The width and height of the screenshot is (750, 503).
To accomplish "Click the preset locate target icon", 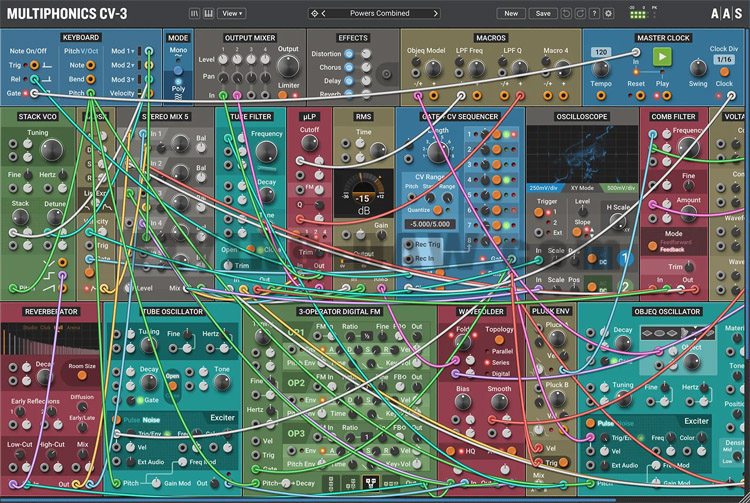I will (x=314, y=13).
